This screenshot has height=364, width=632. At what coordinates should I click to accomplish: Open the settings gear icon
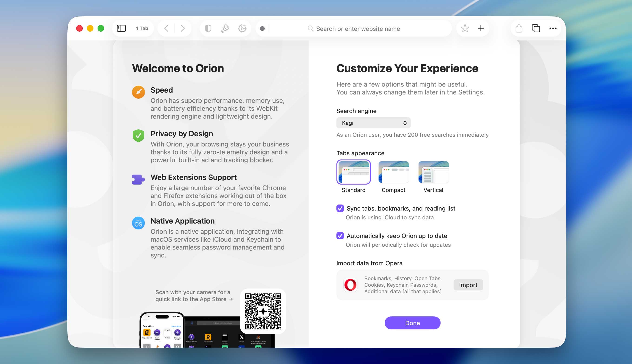click(242, 28)
